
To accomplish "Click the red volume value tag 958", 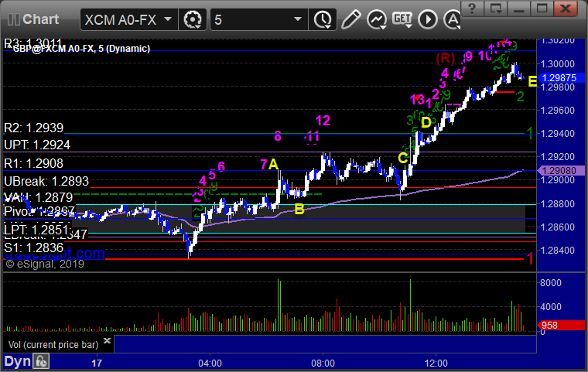I will (x=560, y=325).
